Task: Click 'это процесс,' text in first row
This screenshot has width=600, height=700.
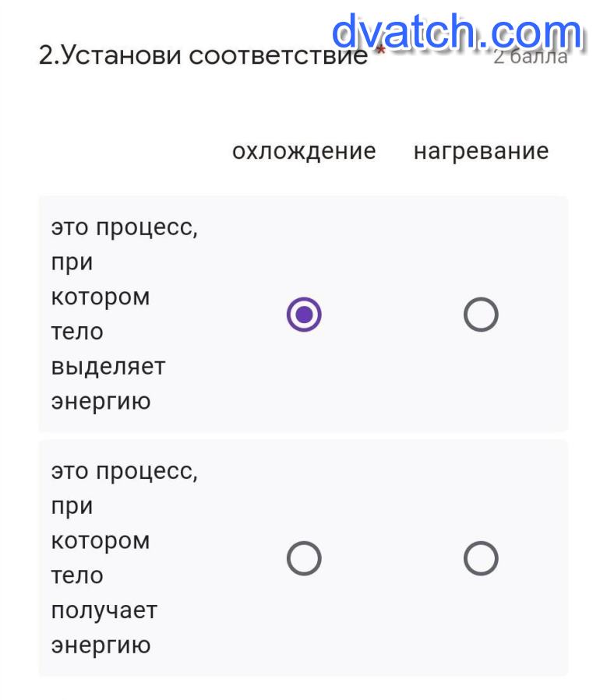Action: point(124,228)
